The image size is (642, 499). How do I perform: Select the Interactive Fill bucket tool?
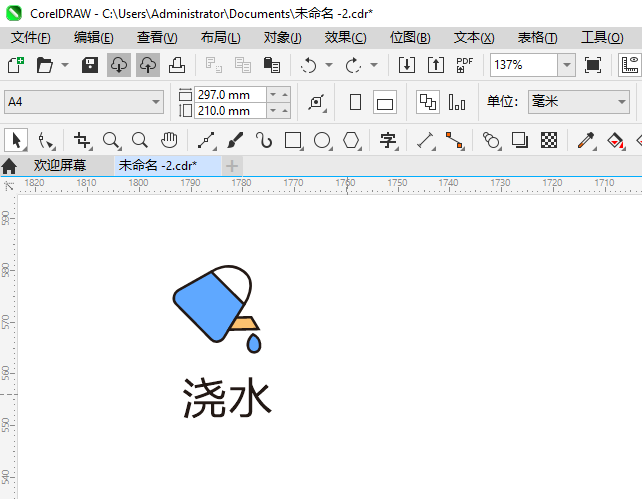coord(615,140)
